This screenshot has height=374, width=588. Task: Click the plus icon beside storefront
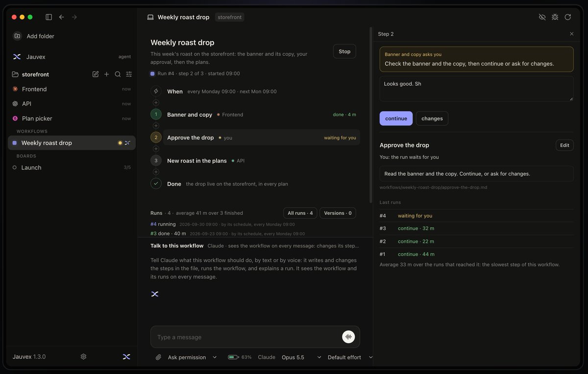click(106, 74)
